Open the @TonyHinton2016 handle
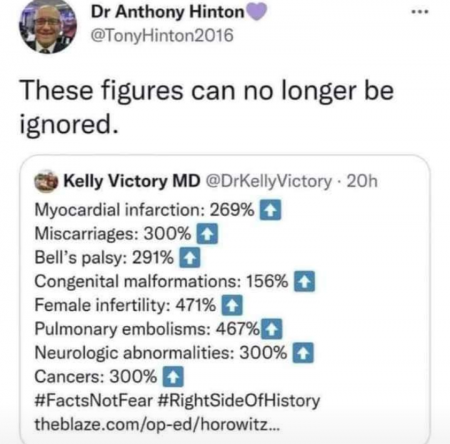The height and width of the screenshot is (444, 450). point(162,35)
